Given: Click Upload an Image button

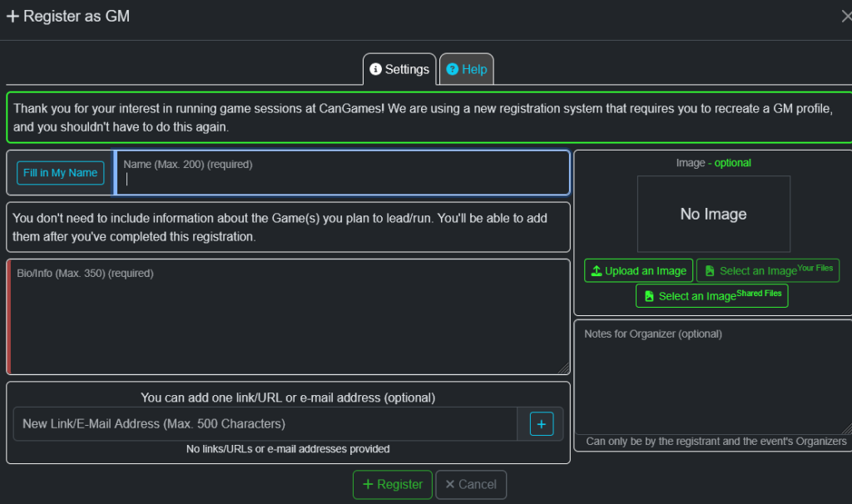Looking at the screenshot, I should point(638,271).
